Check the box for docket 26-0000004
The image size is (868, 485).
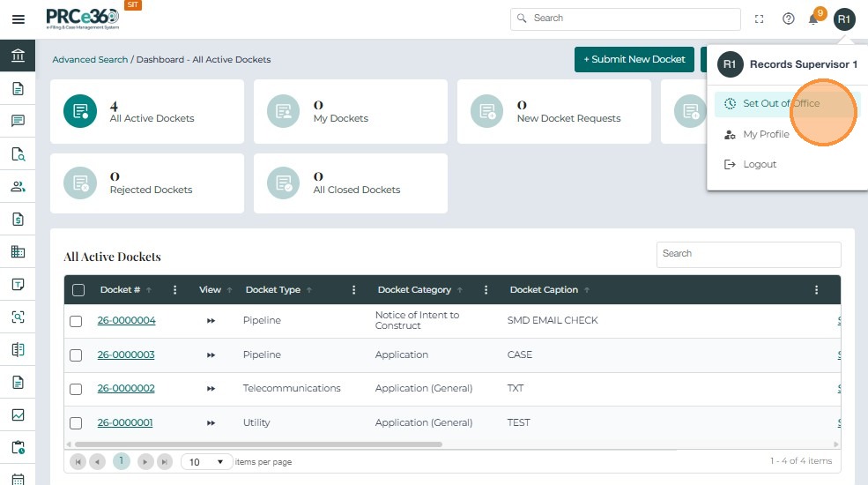click(76, 321)
